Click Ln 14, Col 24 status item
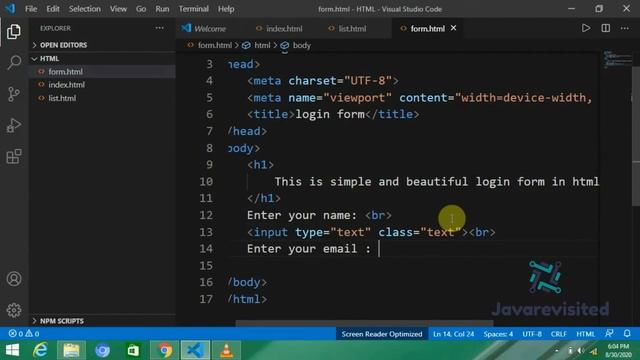Viewport: 640px width, 360px height. click(453, 334)
